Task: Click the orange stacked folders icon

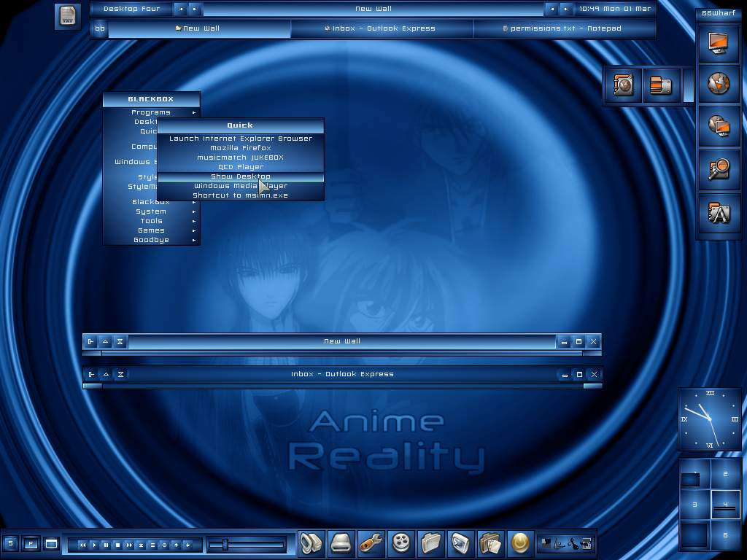Action: (x=661, y=85)
